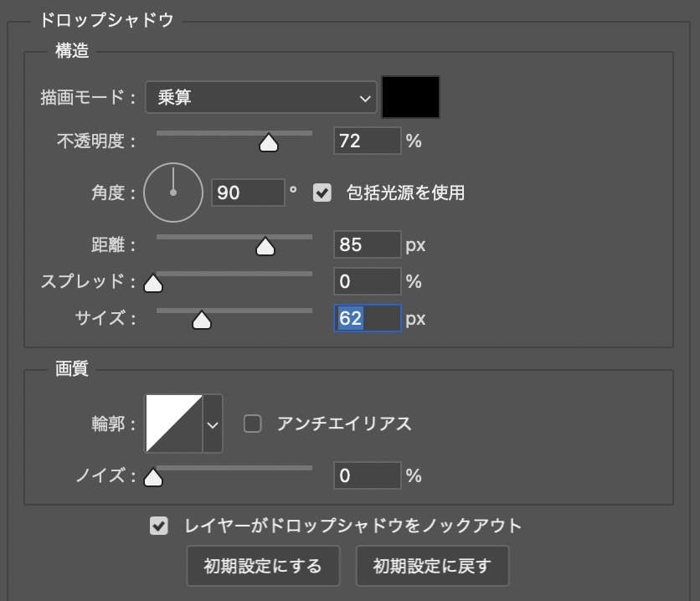Viewport: 700px width, 601px height.
Task: Click the サイズ slider handle
Action: click(201, 321)
